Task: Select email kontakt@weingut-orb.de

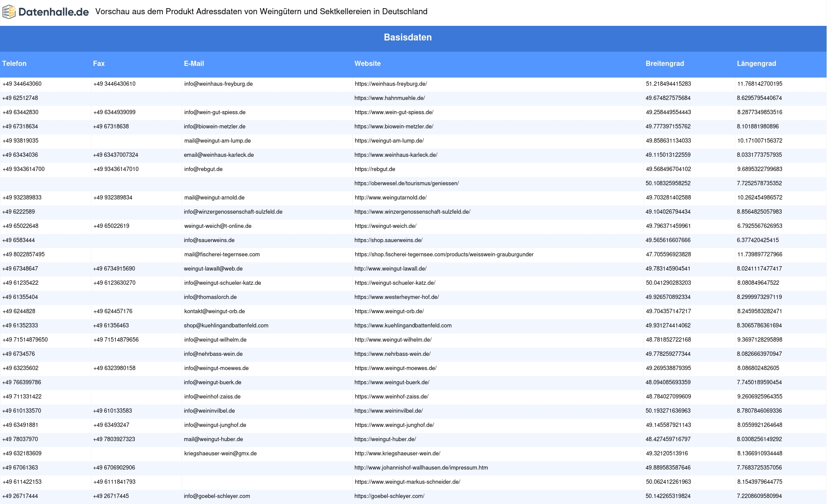Action: click(x=215, y=311)
